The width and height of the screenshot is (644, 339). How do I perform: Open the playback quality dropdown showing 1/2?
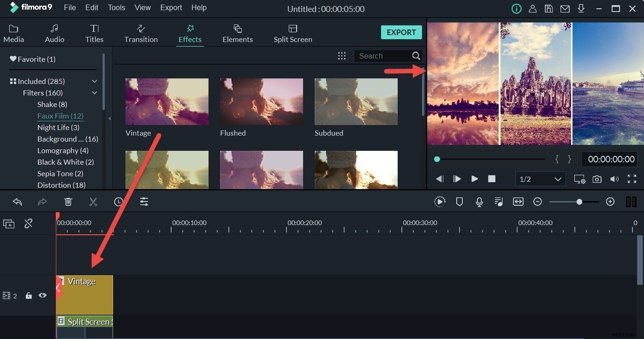pyautogui.click(x=540, y=179)
